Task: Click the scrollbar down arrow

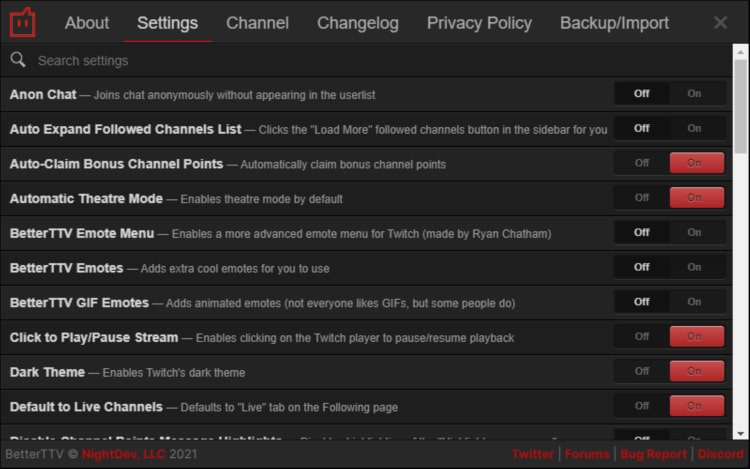Action: pos(740,434)
